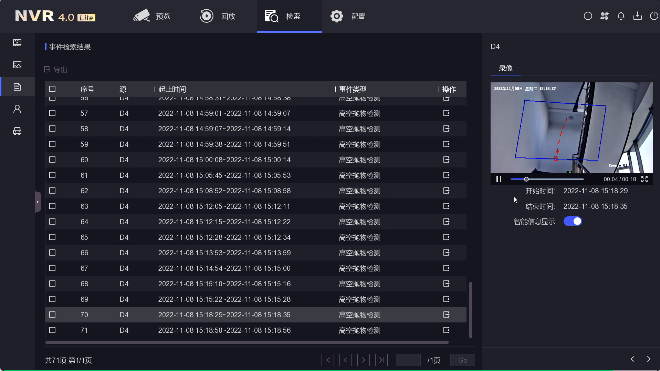Open the live preview camera tab
Screen dimensions: 660x371
point(152,16)
